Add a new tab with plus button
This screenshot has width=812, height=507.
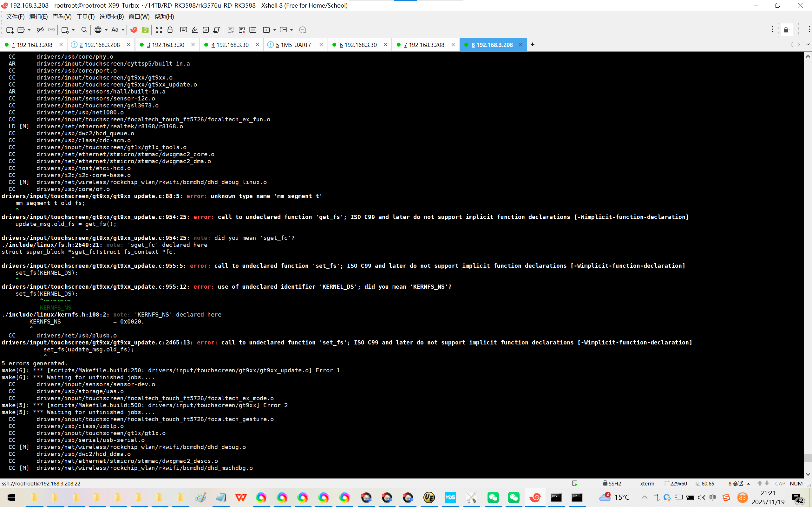(532, 45)
